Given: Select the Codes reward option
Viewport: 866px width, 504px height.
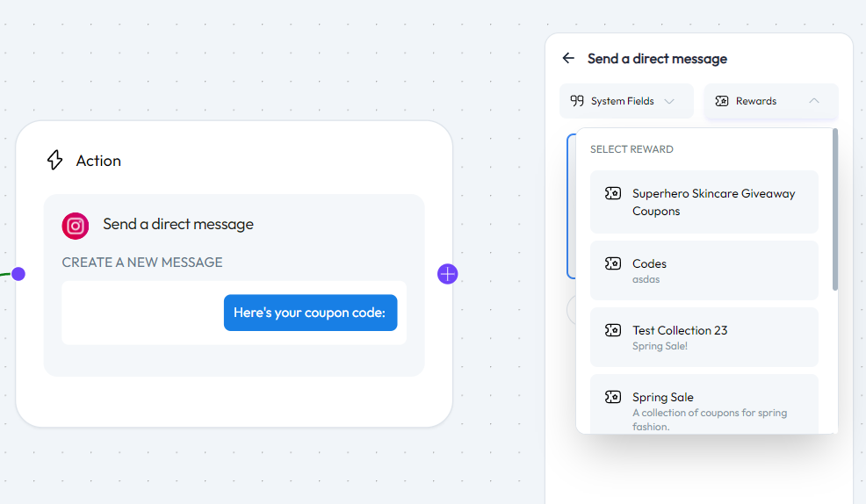Looking at the screenshot, I should click(704, 270).
